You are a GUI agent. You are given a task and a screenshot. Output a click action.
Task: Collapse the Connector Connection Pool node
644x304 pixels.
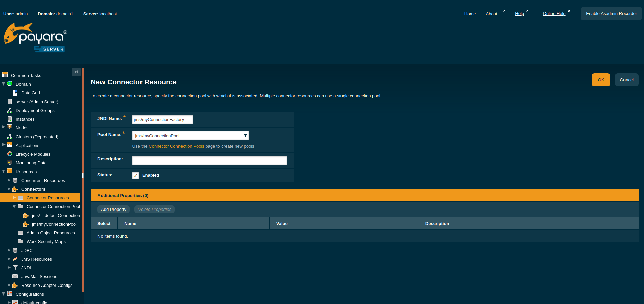(x=14, y=207)
